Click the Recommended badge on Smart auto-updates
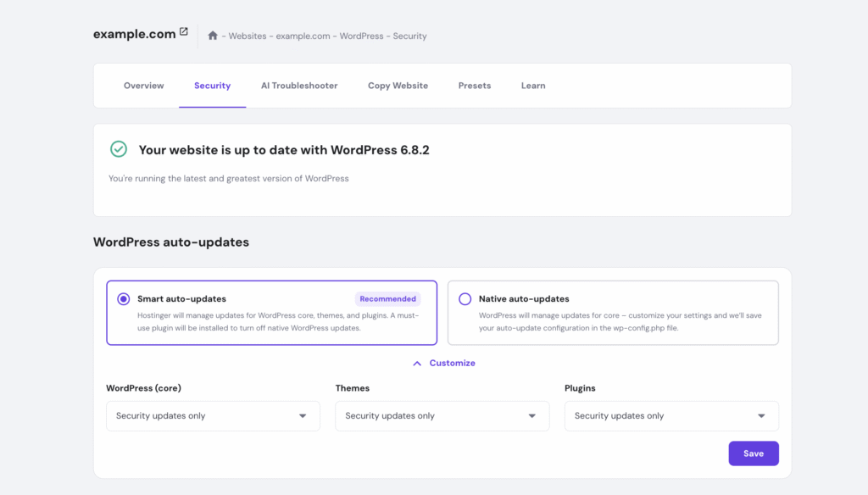The width and height of the screenshot is (868, 495). point(387,298)
